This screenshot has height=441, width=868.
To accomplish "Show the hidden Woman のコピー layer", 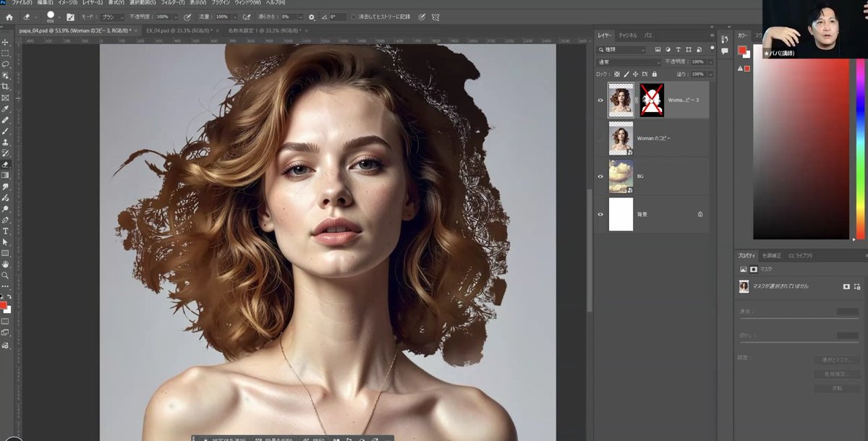I will (x=600, y=138).
